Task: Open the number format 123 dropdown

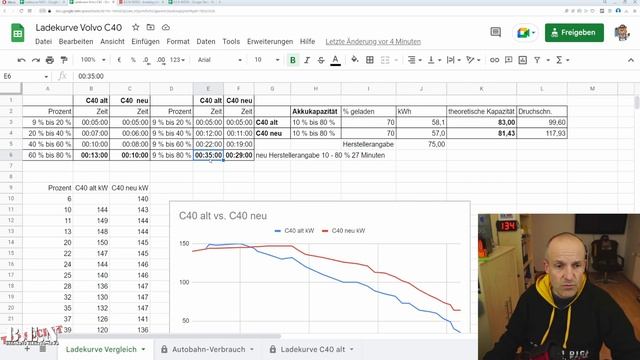Action: click(x=177, y=60)
